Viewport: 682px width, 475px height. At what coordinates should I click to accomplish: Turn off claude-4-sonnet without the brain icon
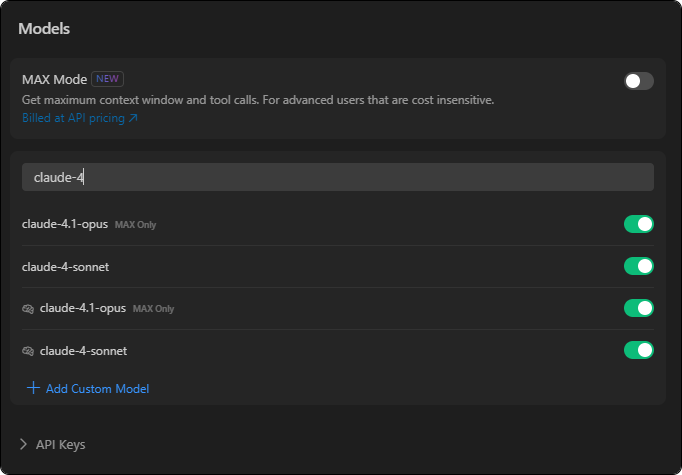point(638,266)
